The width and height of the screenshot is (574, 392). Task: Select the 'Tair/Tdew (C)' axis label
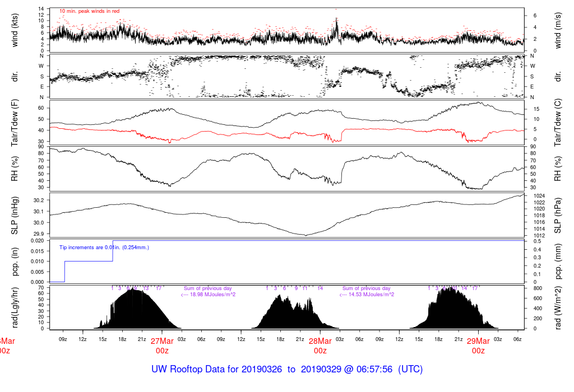[558, 123]
